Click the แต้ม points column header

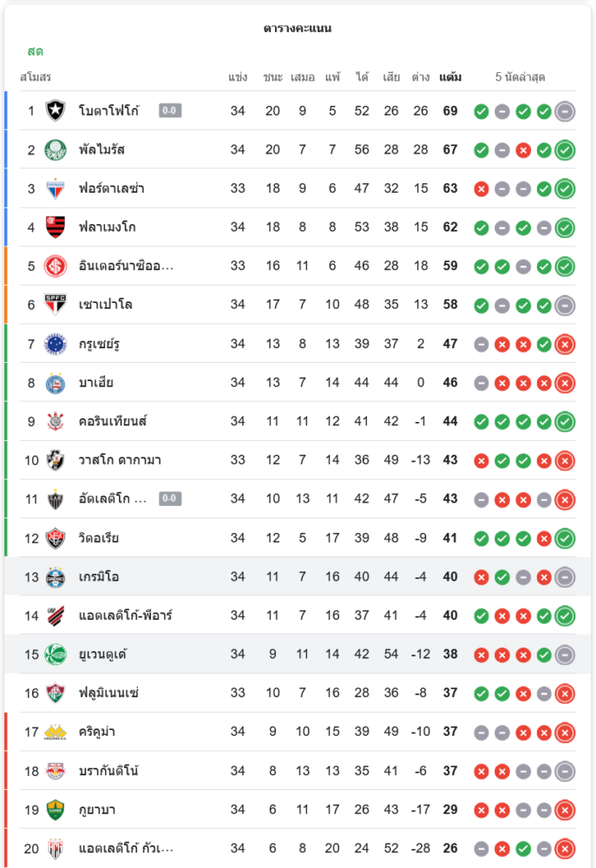pyautogui.click(x=450, y=77)
